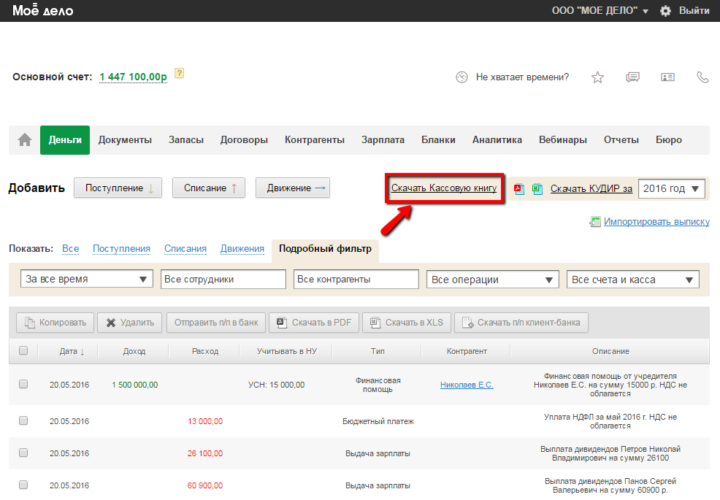Expand the 'За все время' period dropdown
This screenshot has height=500, width=720.
pyautogui.click(x=86, y=279)
